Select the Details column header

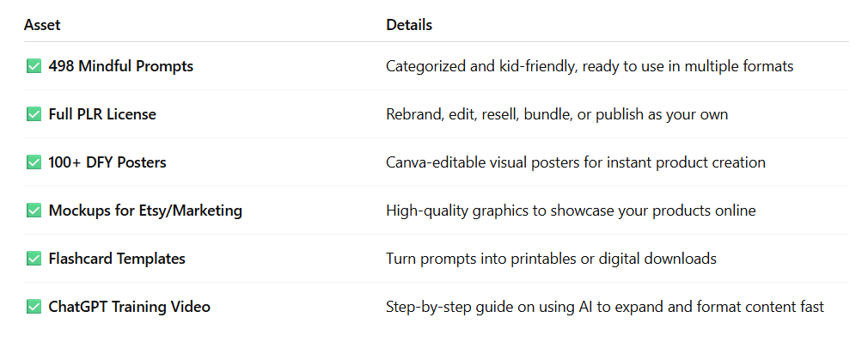point(409,25)
